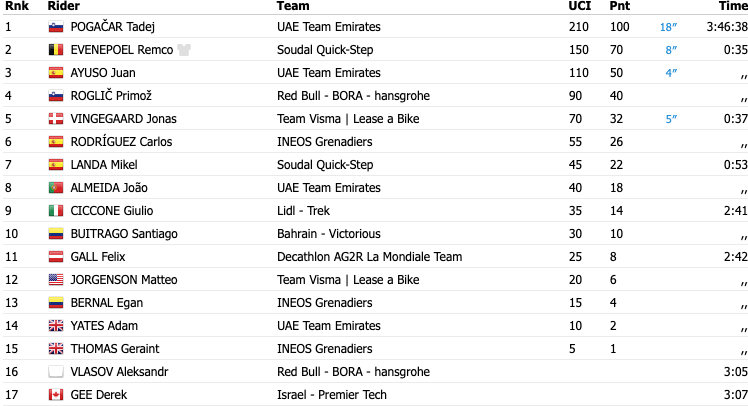The height and width of the screenshot is (406, 748).
Task: Click the Belgian flag beside Evenepoel
Action: click(56, 50)
